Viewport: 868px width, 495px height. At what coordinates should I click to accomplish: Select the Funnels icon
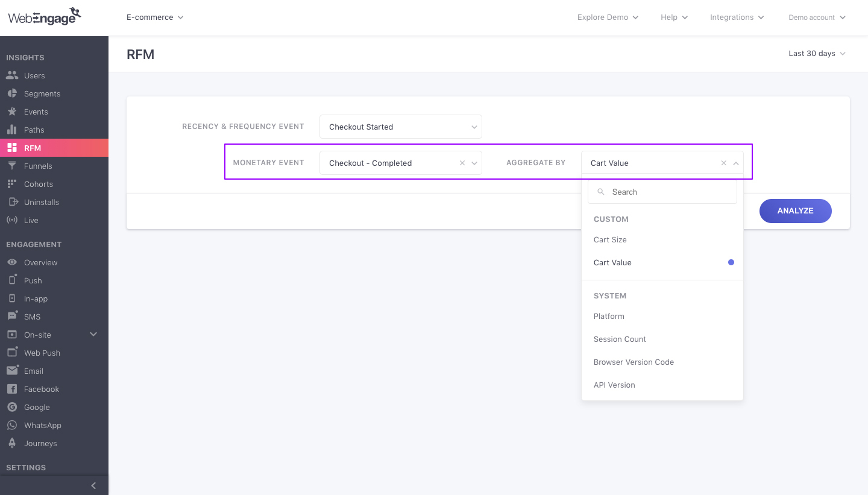[x=13, y=166]
